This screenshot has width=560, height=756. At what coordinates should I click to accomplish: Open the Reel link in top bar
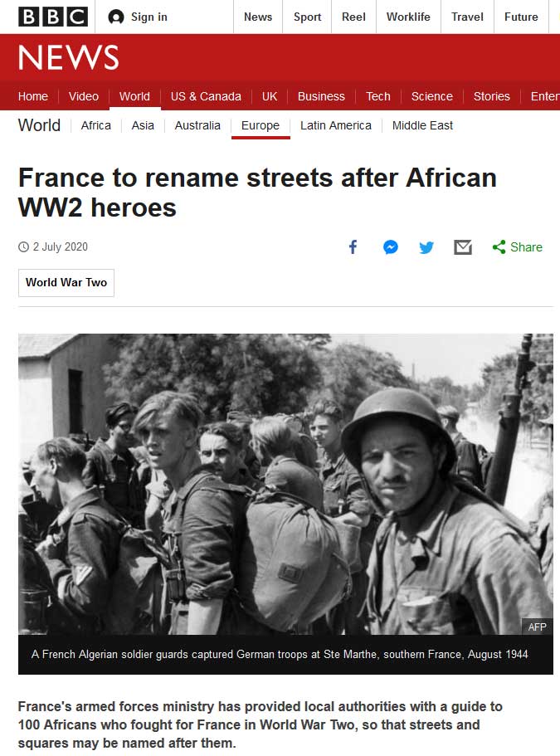[x=353, y=17]
